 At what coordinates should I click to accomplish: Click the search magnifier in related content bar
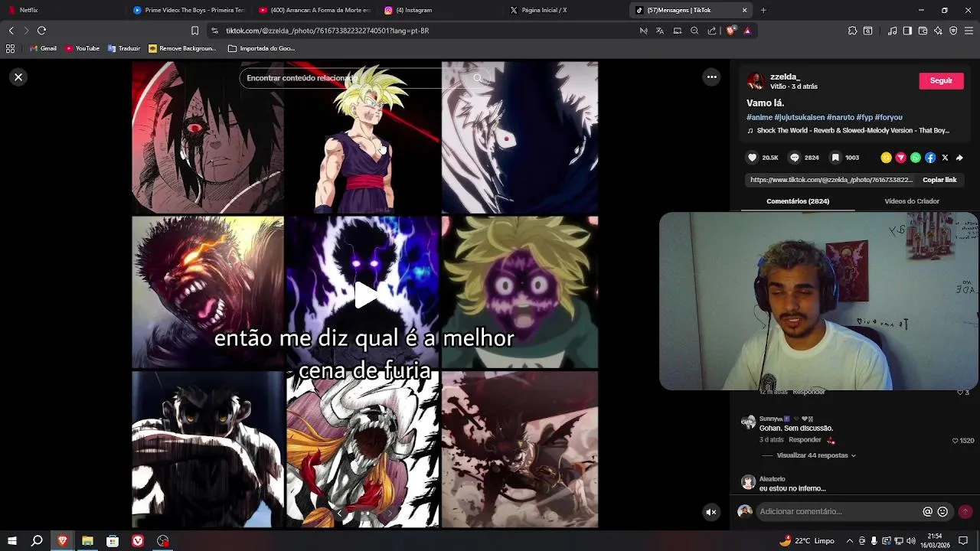coord(478,78)
